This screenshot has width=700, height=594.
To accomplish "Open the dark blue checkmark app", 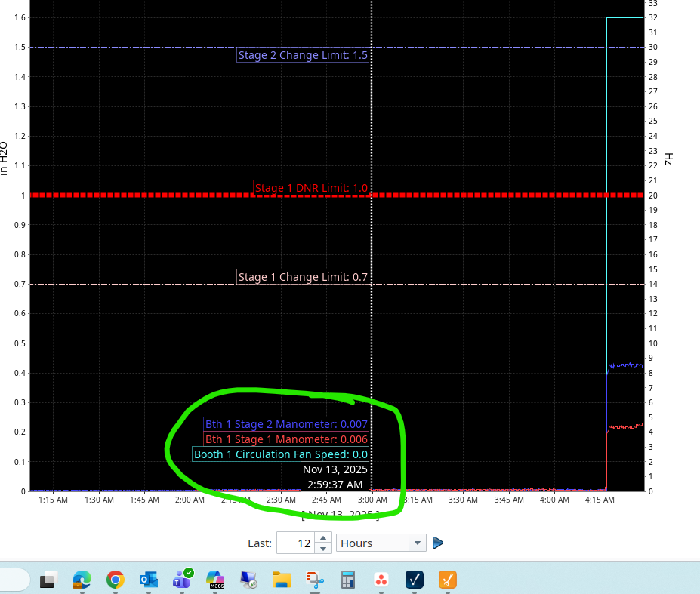I will [x=415, y=580].
